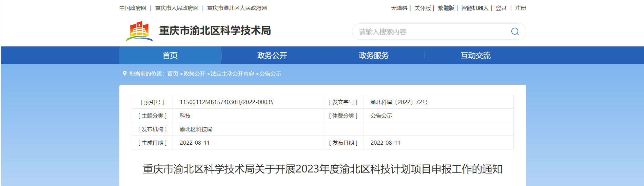Open the 重庆市渝北区人民政府网 link
This screenshot has width=644, height=186.
coord(237,8)
